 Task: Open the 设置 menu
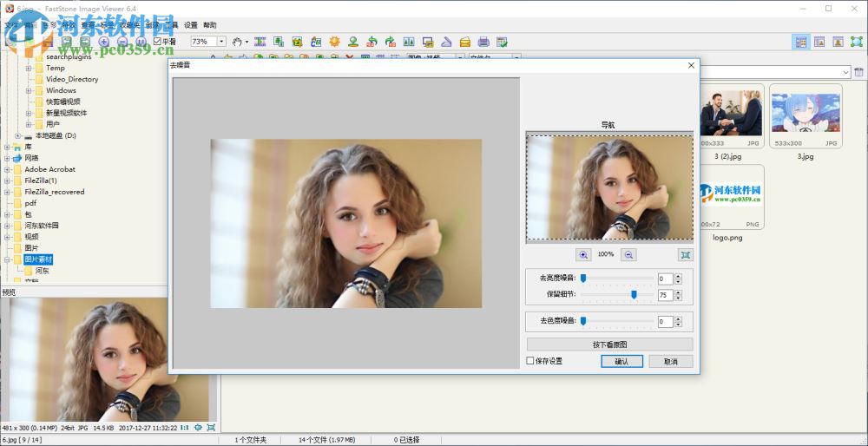click(191, 25)
